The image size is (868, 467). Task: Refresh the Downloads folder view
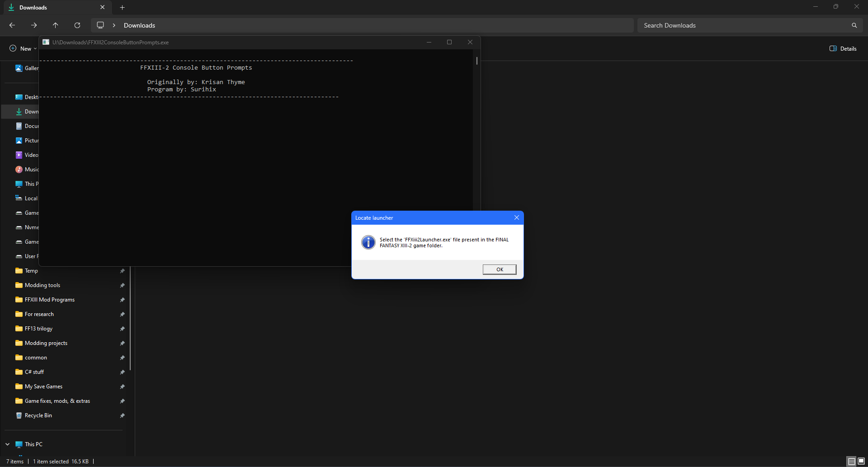77,25
